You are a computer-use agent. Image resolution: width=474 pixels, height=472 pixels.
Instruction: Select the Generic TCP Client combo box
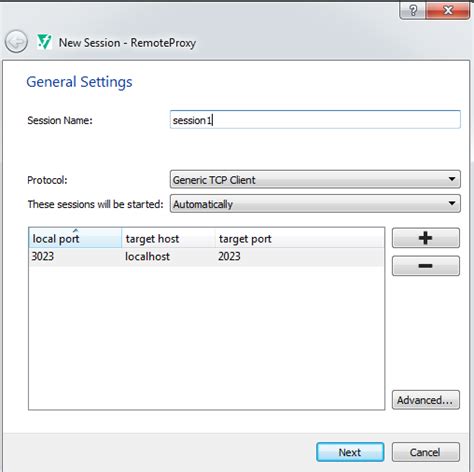pyautogui.click(x=315, y=179)
